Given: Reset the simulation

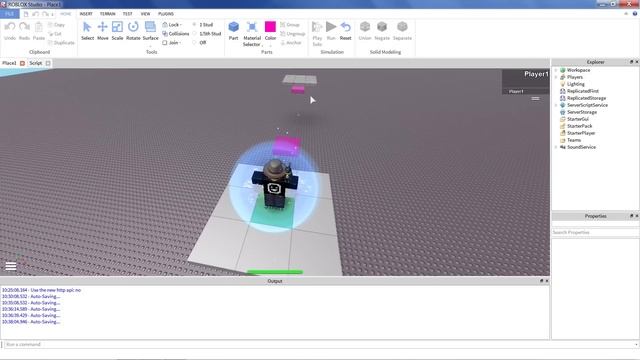Looking at the screenshot, I should coord(345,31).
